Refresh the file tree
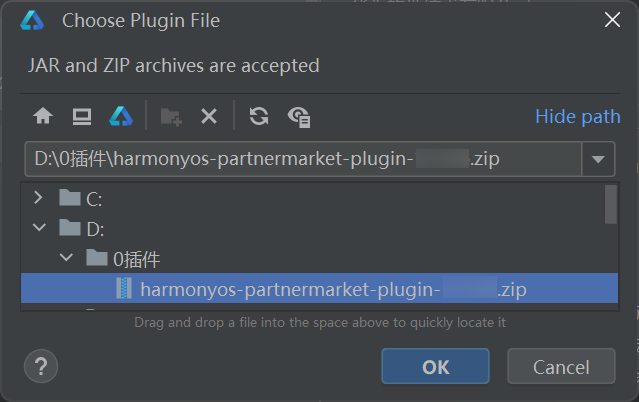Image resolution: width=639 pixels, height=402 pixels. pos(259,116)
